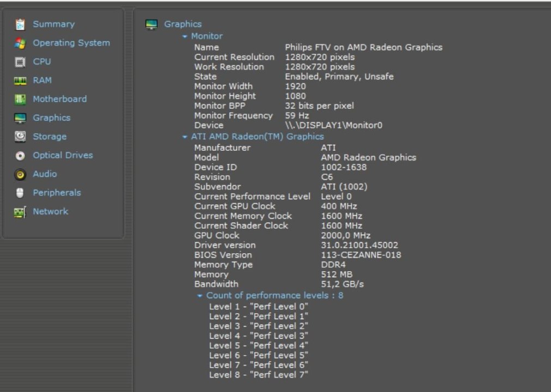The height and width of the screenshot is (392, 551).
Task: Select the Driver version value 31.0.21001.45002
Action: coord(359,246)
